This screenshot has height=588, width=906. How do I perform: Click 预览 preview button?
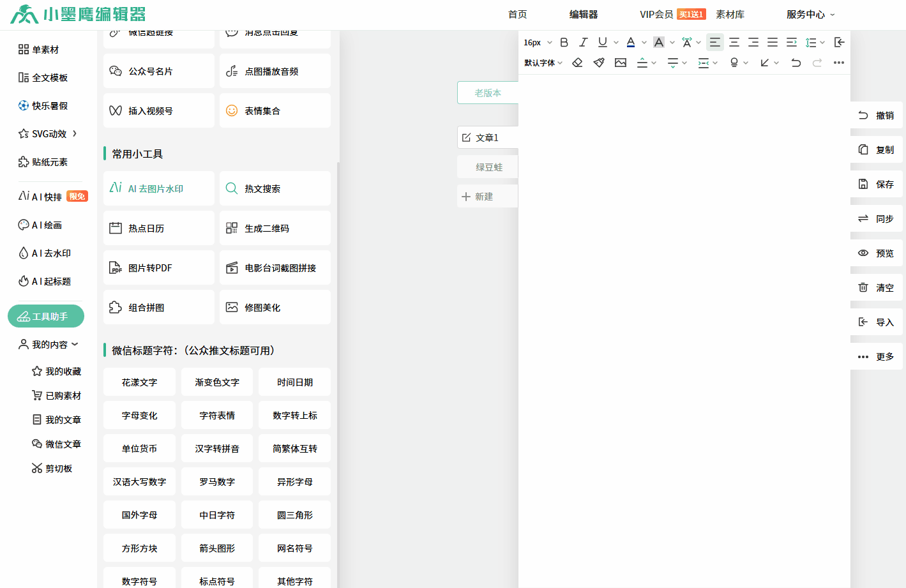(x=877, y=253)
